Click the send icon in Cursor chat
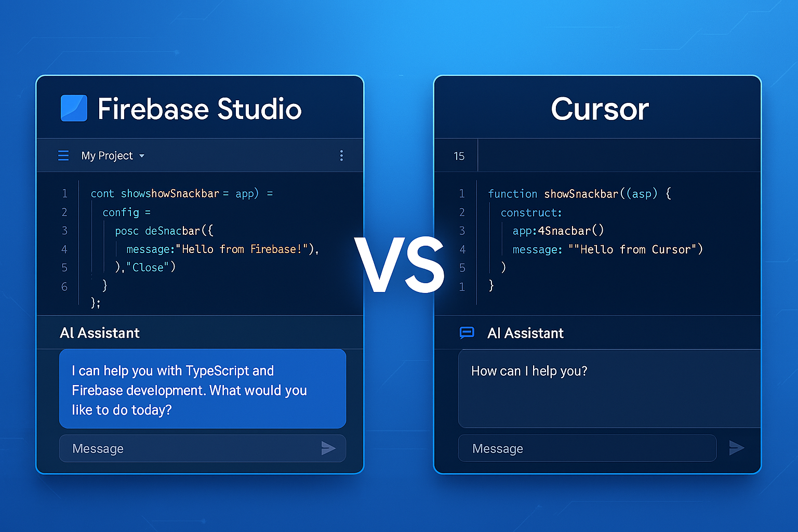Image resolution: width=798 pixels, height=532 pixels. point(737,447)
